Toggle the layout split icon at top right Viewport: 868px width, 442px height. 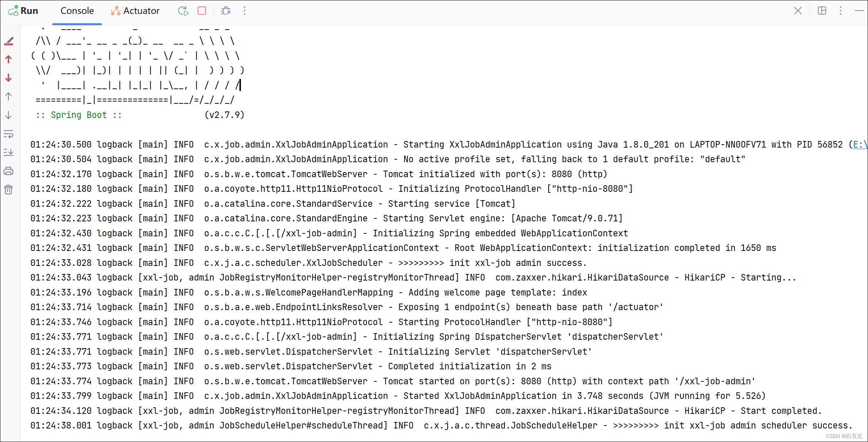pos(822,11)
